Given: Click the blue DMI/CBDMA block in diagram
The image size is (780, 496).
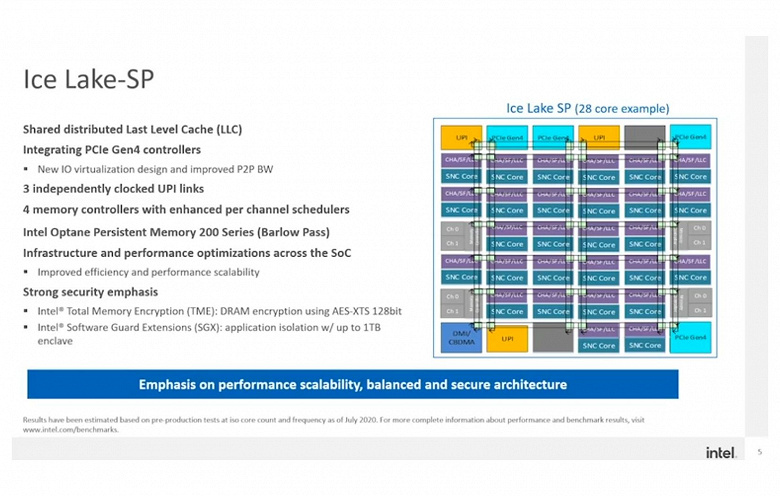Looking at the screenshot, I should tap(461, 338).
